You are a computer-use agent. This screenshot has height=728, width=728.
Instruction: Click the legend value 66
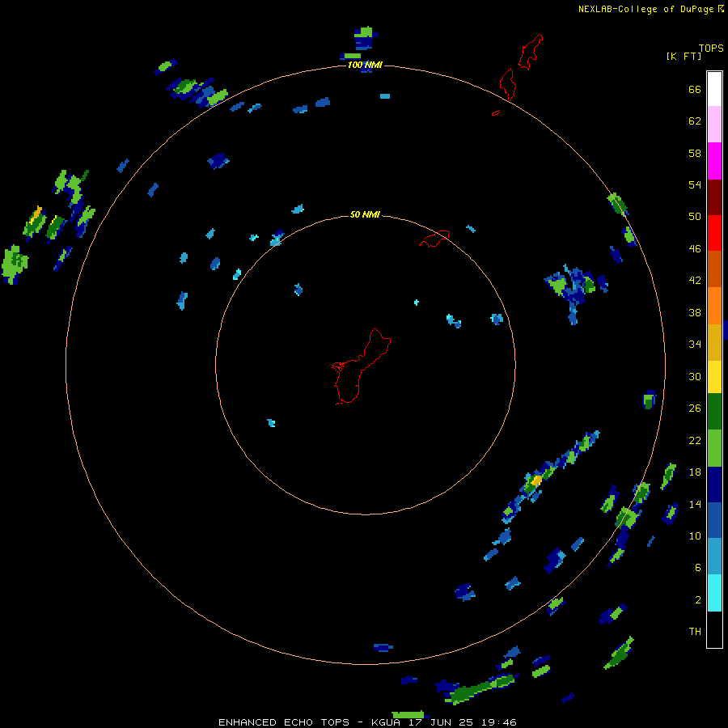point(695,90)
